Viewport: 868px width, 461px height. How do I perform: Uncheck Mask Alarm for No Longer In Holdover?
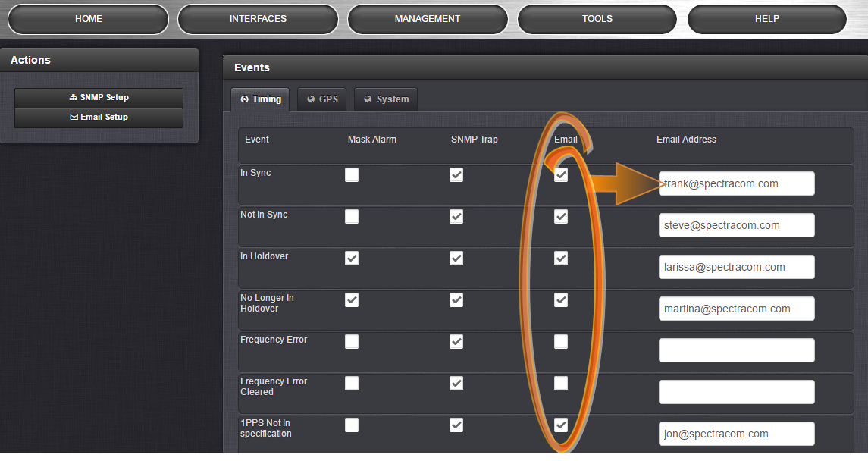[352, 300]
